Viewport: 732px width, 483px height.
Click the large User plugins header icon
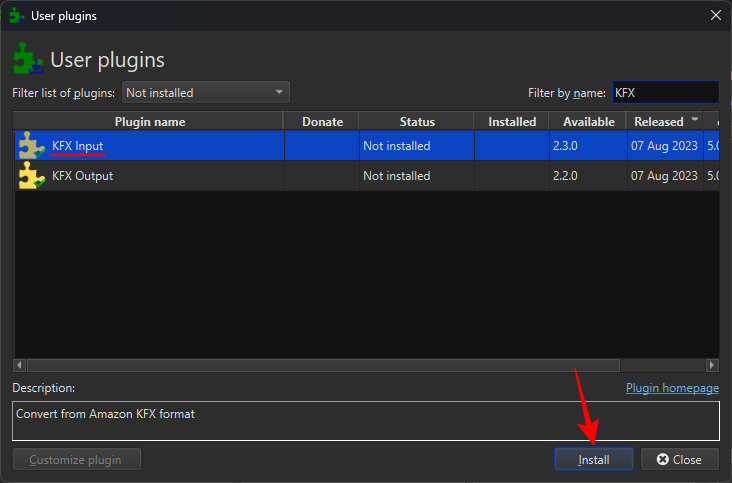[x=28, y=59]
